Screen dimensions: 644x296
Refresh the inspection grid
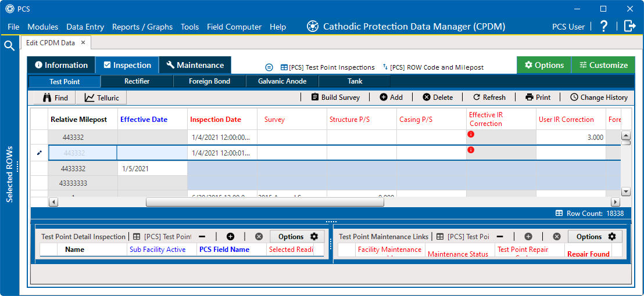pos(489,98)
